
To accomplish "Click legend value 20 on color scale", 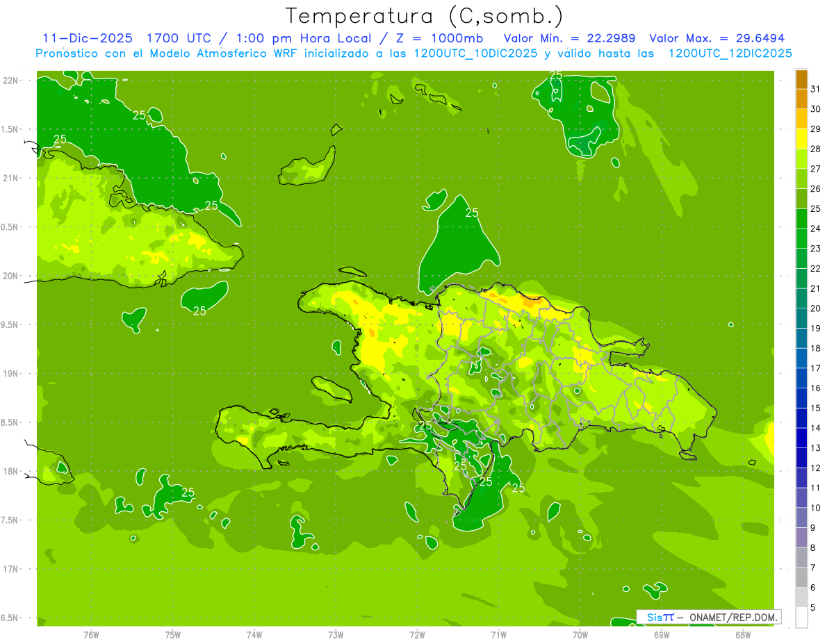I will click(x=815, y=308).
